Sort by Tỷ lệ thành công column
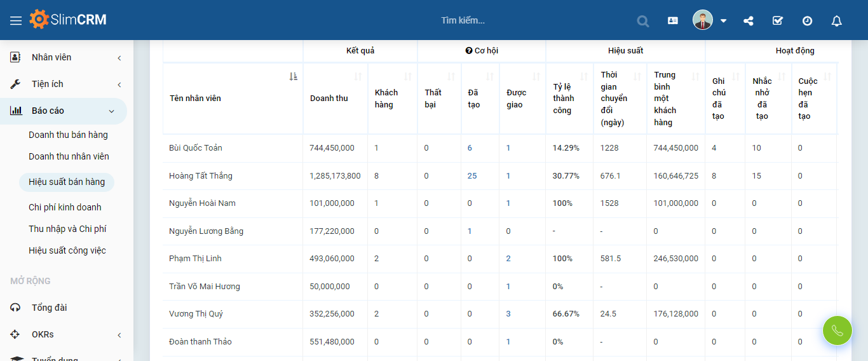The width and height of the screenshot is (868, 361). [x=583, y=77]
